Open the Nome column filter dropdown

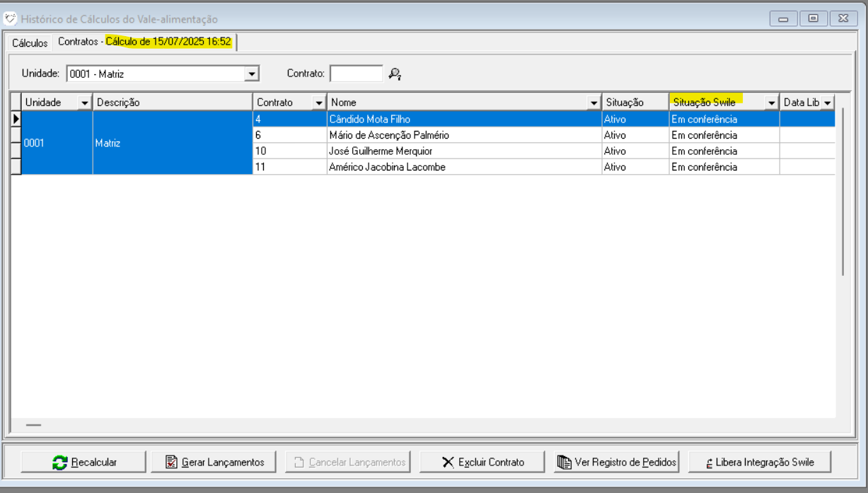pyautogui.click(x=594, y=103)
